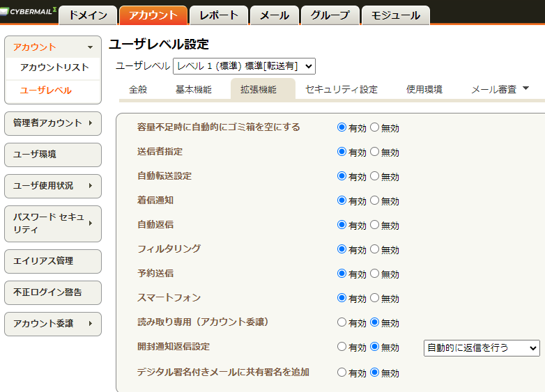Switch to セキュリティ設定 tab
The image size is (545, 392).
pyautogui.click(x=341, y=90)
